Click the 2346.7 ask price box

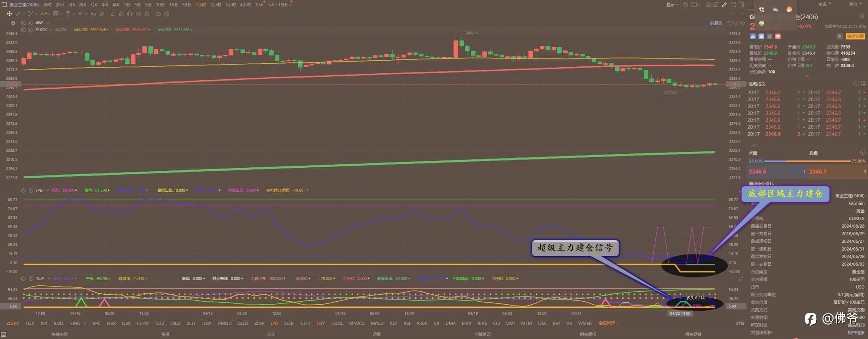pos(838,172)
